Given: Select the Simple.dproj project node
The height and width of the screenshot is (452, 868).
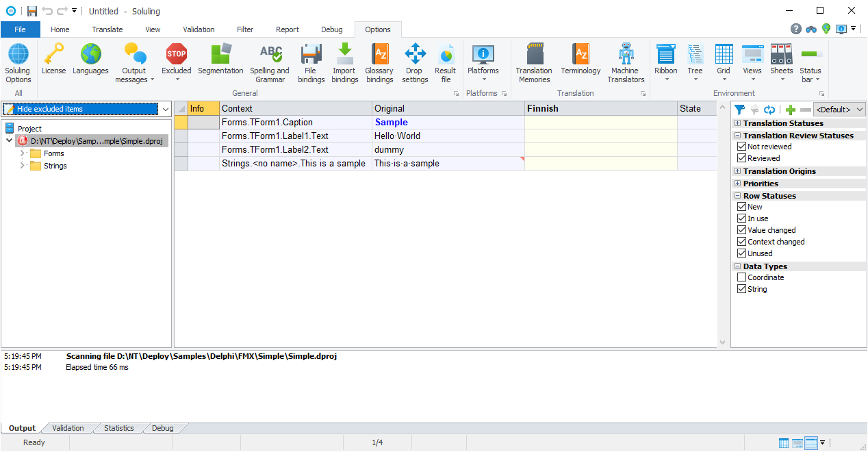Looking at the screenshot, I should 92,140.
